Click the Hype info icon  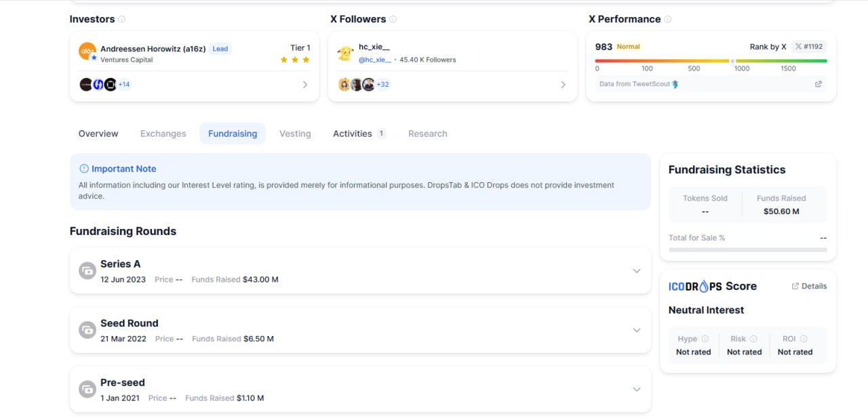705,339
